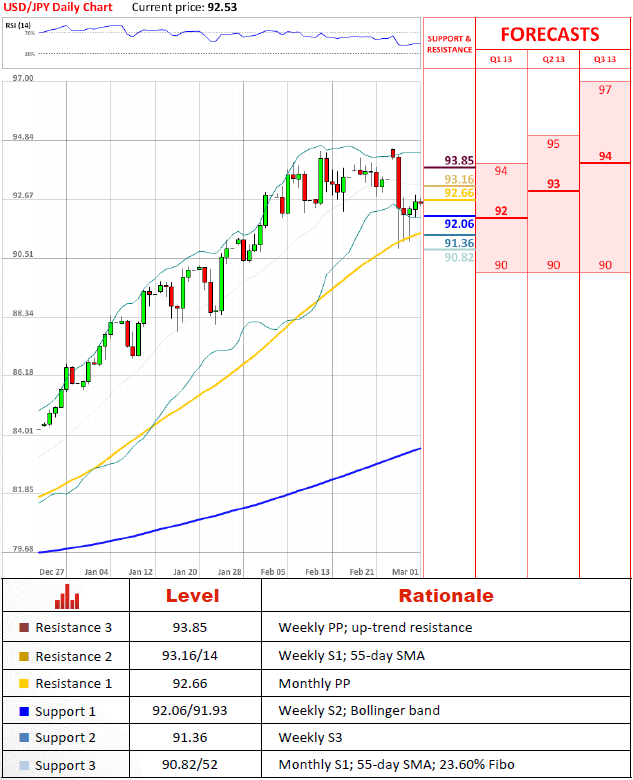Click the Monthly S1; 55-day SMA; 23.60% Fibo rationale
The image size is (633, 780).
point(397,764)
